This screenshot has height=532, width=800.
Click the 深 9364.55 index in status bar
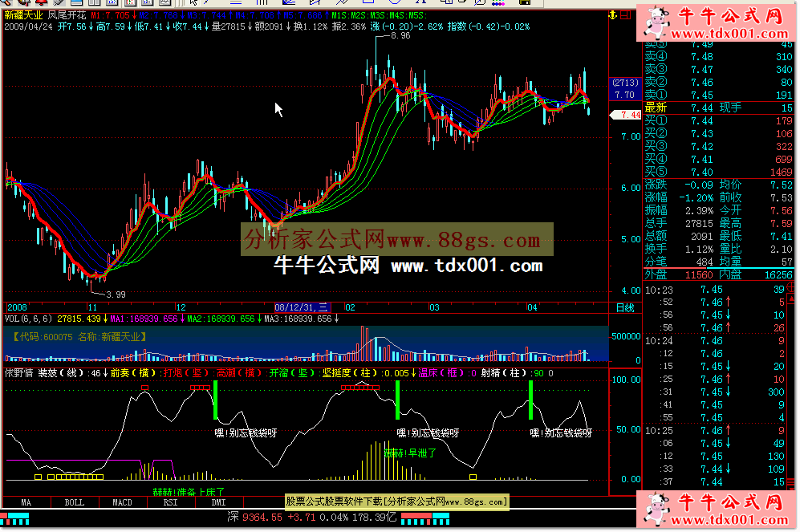coord(254,518)
